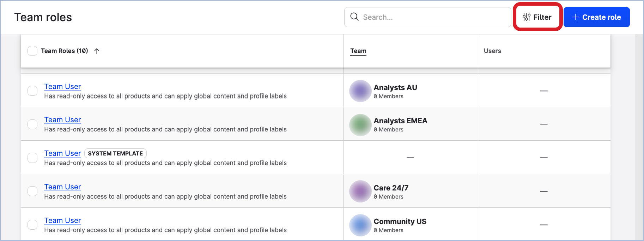This screenshot has width=644, height=241.
Task: Click the Analysts AU team name
Action: click(x=395, y=88)
